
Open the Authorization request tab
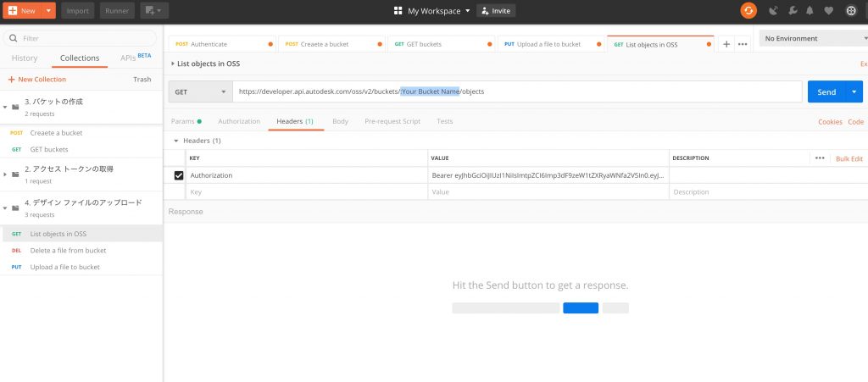point(239,121)
